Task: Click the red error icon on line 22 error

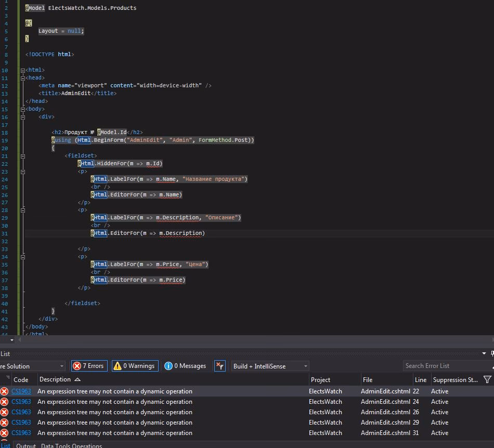Action: pyautogui.click(x=5, y=391)
